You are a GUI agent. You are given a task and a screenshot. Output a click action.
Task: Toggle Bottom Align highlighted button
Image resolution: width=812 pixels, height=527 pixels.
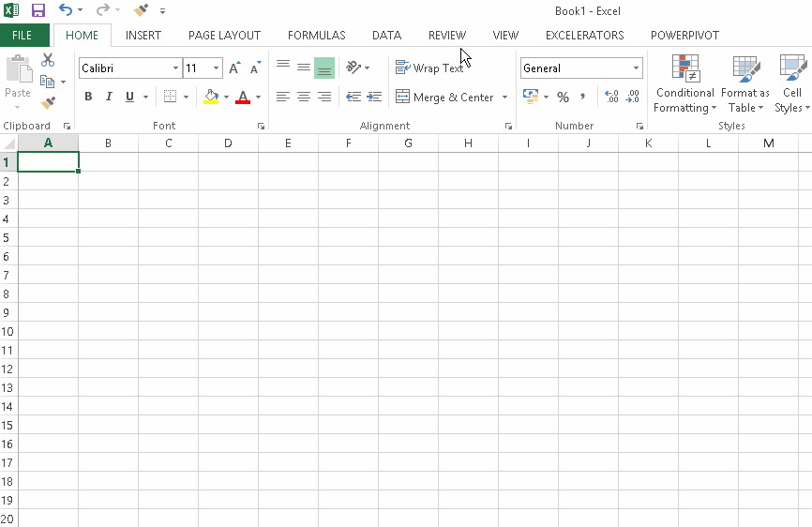click(x=324, y=68)
